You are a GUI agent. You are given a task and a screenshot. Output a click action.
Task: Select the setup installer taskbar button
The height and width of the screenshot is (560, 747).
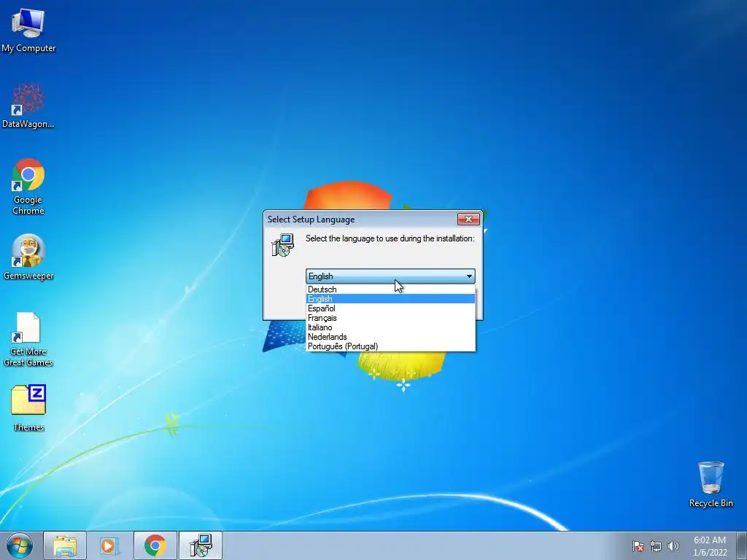pyautogui.click(x=201, y=545)
